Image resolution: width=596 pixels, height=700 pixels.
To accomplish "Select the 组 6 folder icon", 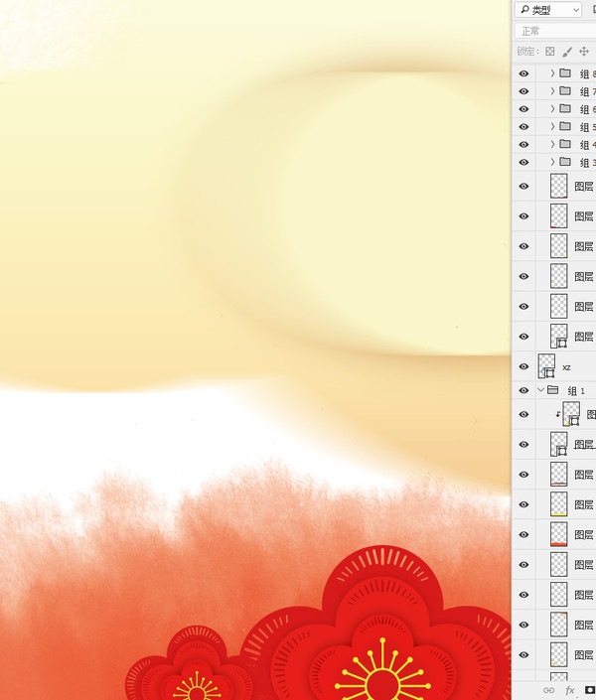I will (565, 108).
